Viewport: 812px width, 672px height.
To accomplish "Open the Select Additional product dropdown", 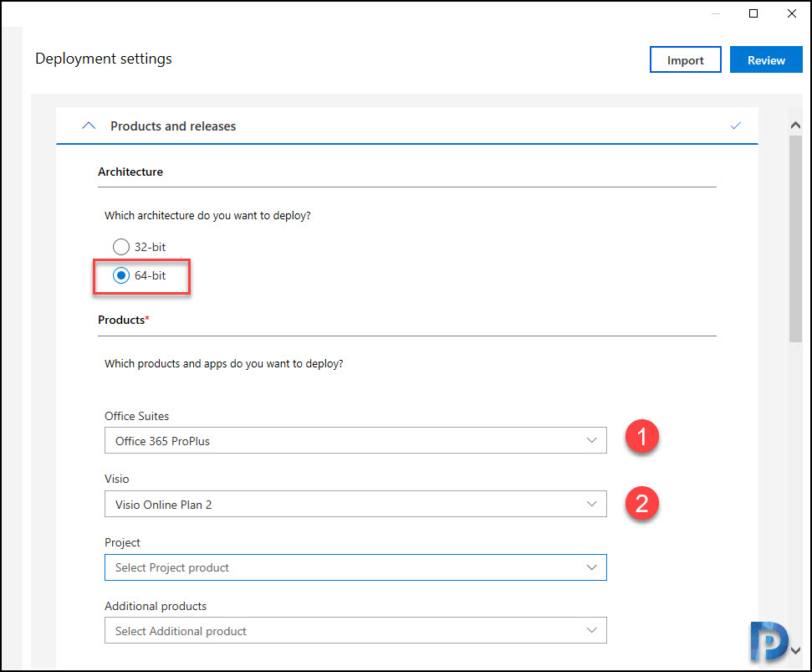I will coord(355,630).
